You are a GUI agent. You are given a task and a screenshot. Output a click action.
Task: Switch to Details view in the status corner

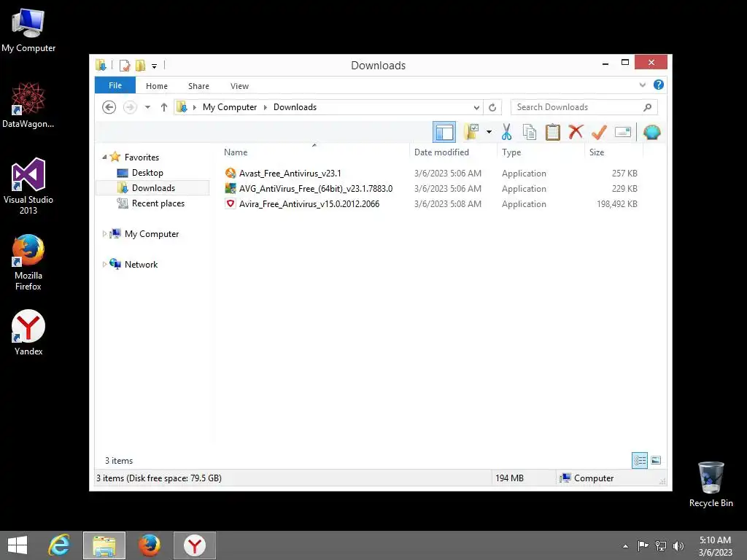click(639, 460)
